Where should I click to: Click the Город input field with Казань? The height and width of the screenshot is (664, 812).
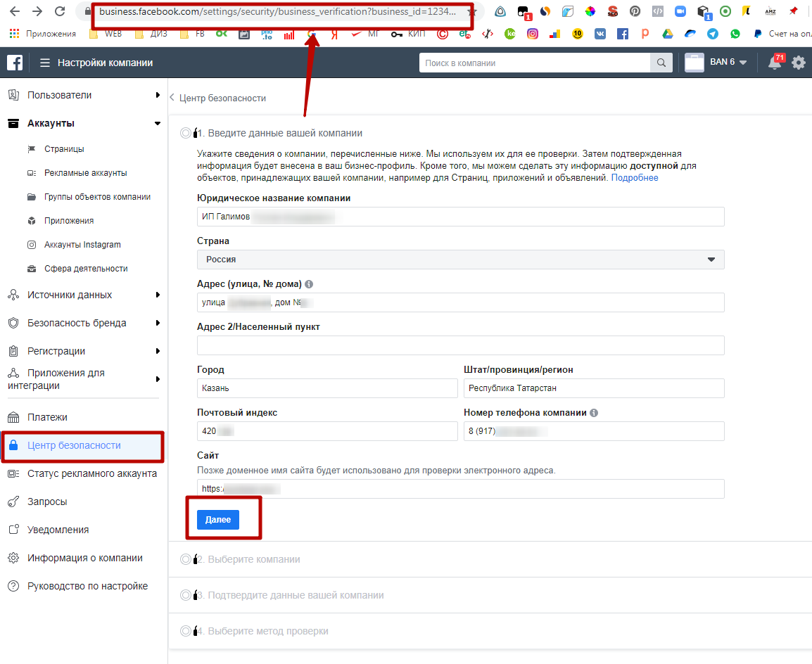click(327, 388)
